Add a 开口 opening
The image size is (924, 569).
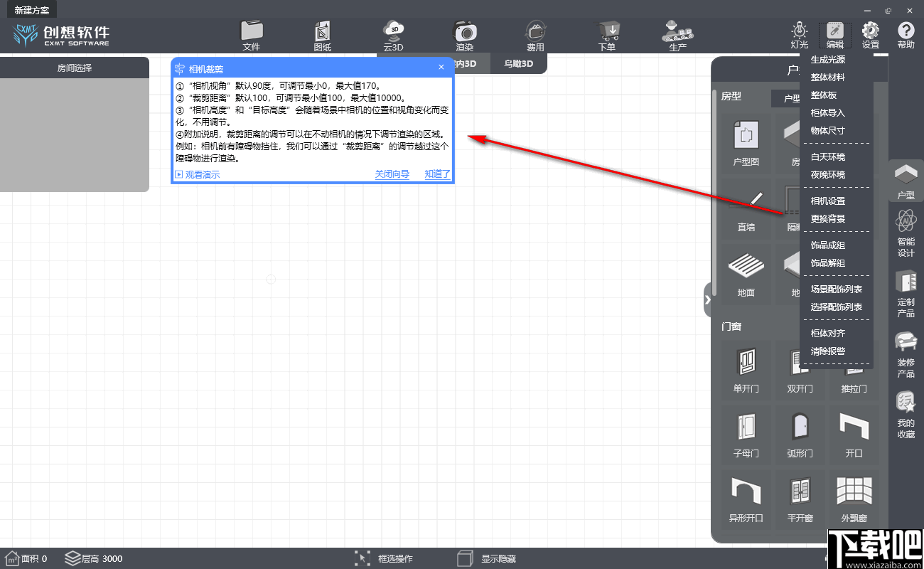coord(854,434)
